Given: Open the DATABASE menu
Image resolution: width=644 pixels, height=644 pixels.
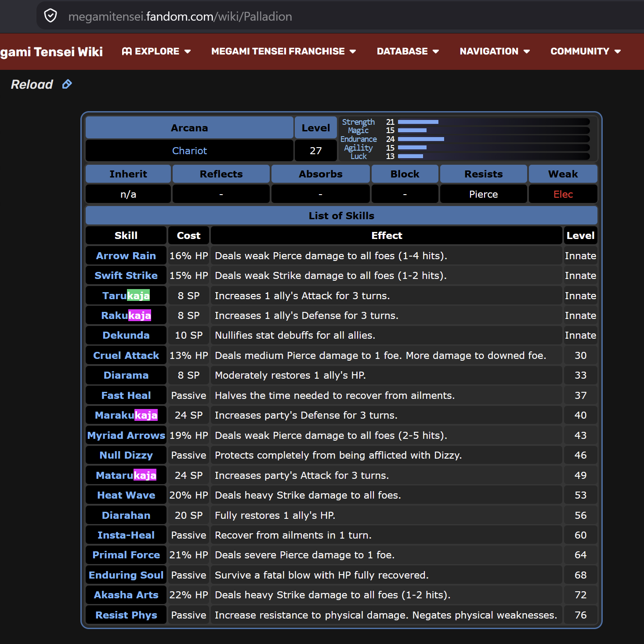Looking at the screenshot, I should [408, 51].
